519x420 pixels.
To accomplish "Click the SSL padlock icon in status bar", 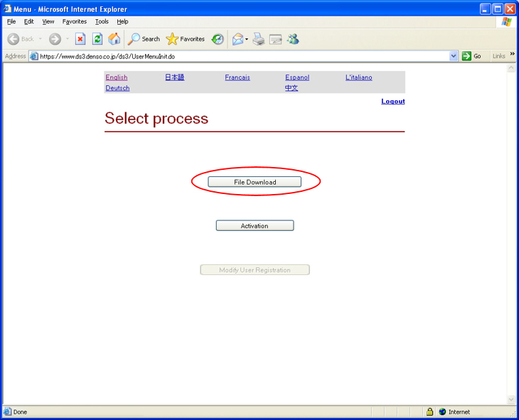I will pos(429,411).
